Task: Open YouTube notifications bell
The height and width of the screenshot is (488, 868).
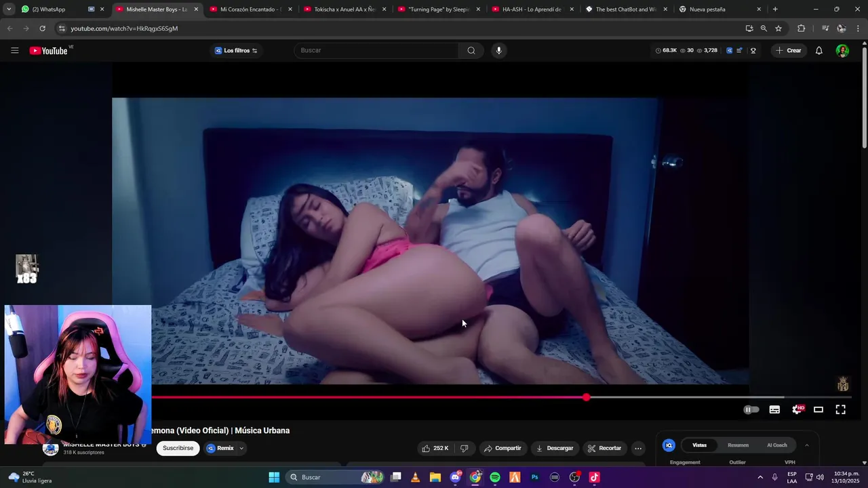Action: point(818,50)
